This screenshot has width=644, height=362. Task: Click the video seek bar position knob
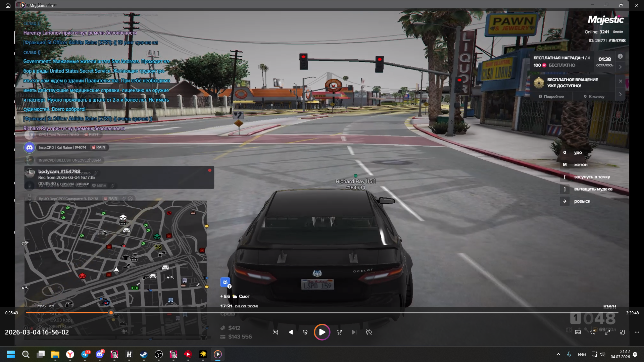(111, 313)
